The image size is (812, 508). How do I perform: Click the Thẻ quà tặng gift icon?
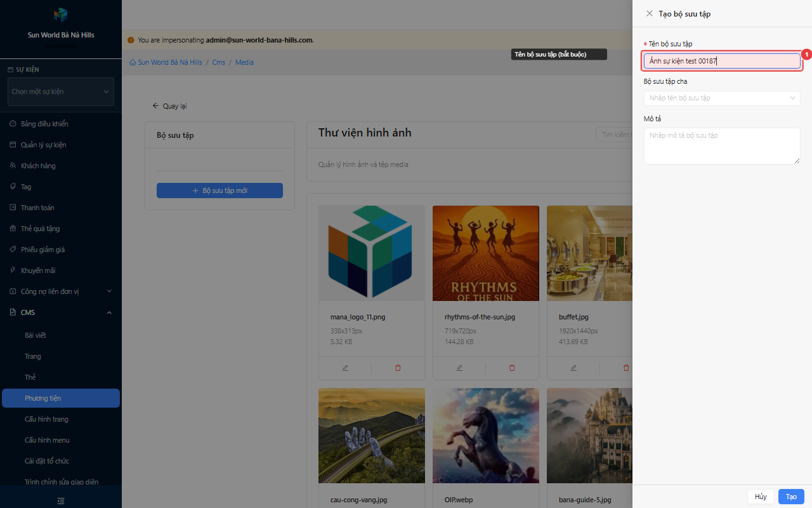[13, 229]
